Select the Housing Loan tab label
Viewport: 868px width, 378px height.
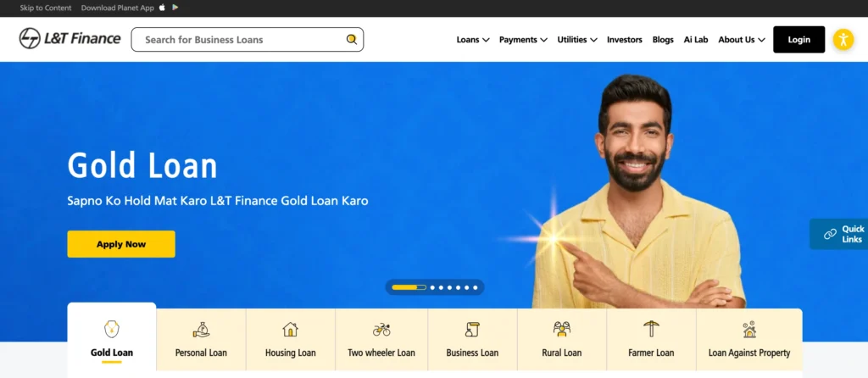[x=290, y=353]
